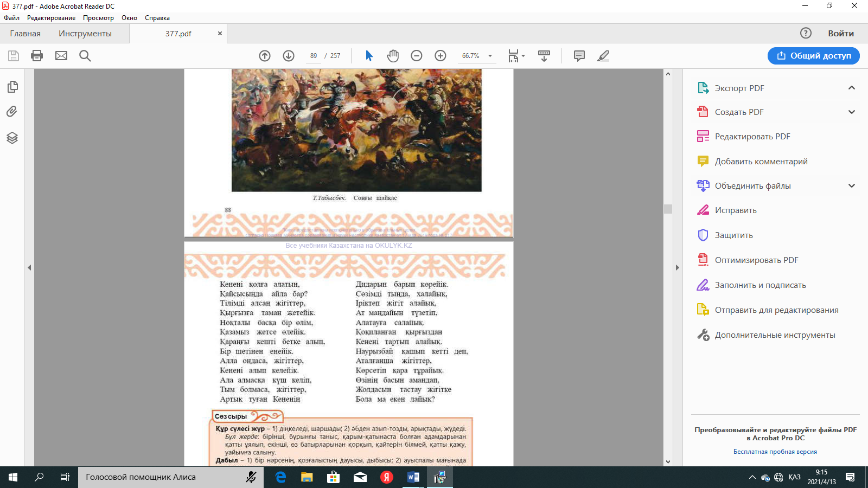Image resolution: width=868 pixels, height=488 pixels.
Task: Open Additional tools wrench icon
Action: [x=703, y=335]
